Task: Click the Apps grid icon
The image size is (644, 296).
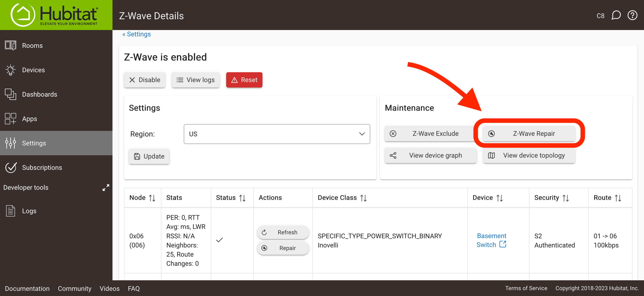Action: 11,119
